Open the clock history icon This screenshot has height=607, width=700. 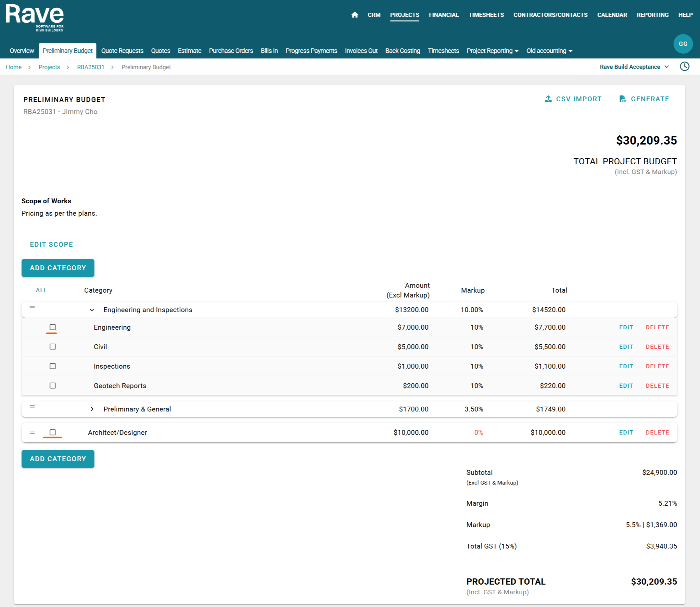pyautogui.click(x=684, y=66)
